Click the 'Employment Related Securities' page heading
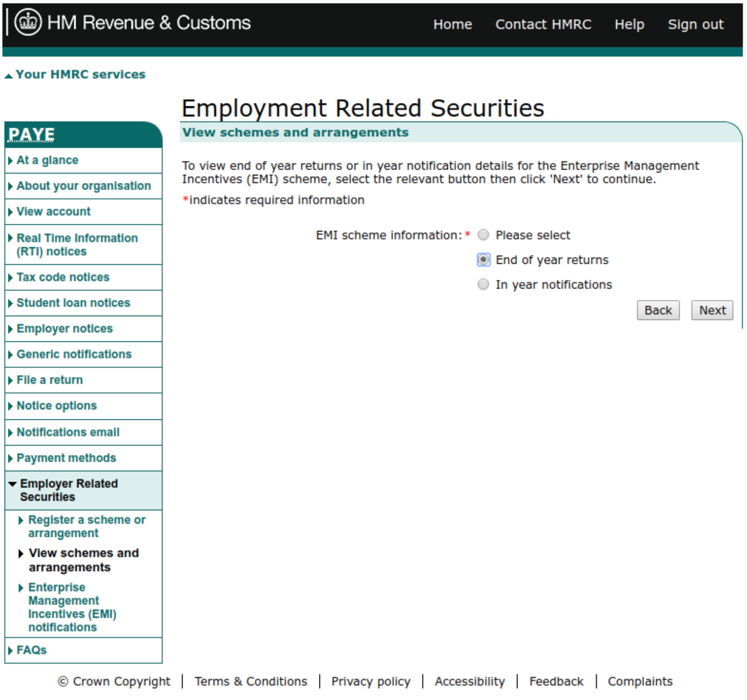 point(363,108)
